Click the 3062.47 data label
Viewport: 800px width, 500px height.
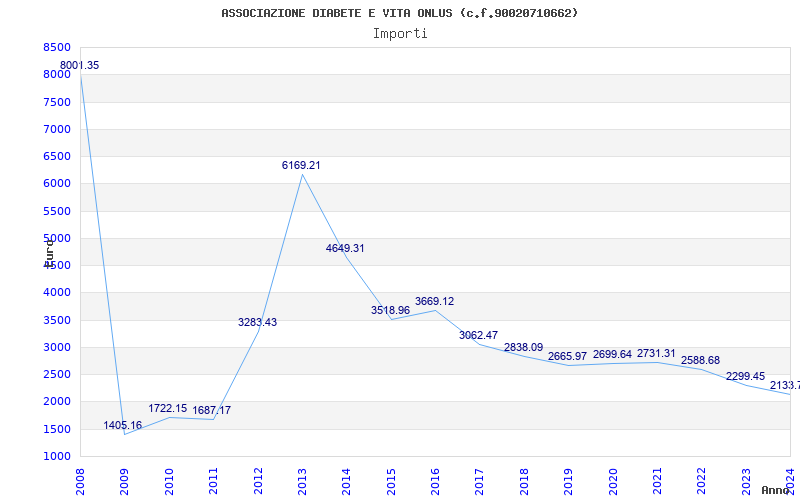[478, 336]
